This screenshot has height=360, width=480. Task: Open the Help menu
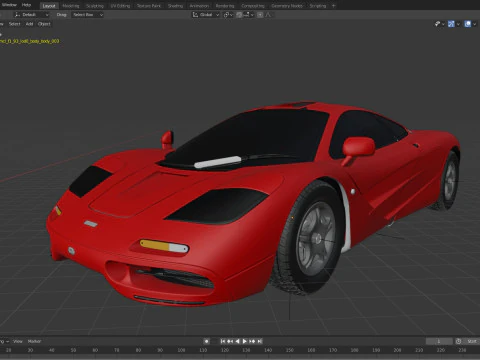[26, 5]
